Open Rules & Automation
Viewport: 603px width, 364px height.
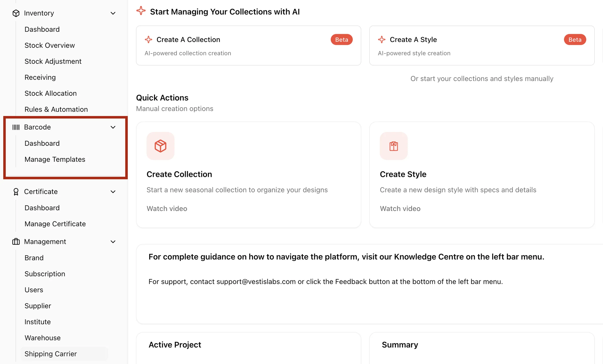click(x=56, y=109)
